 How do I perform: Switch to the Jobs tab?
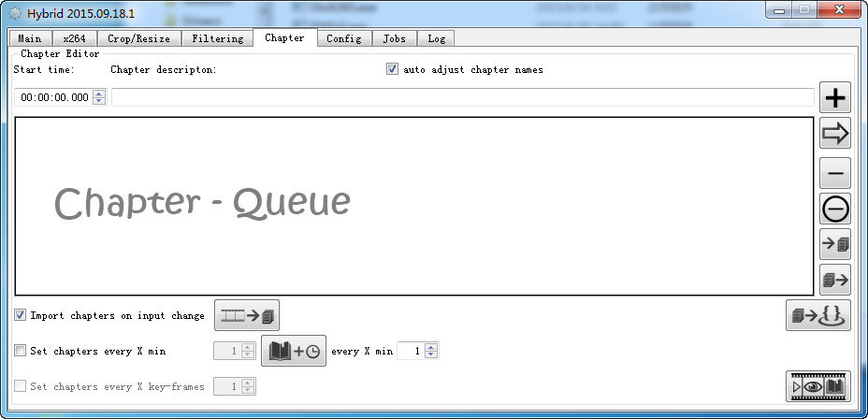[394, 38]
